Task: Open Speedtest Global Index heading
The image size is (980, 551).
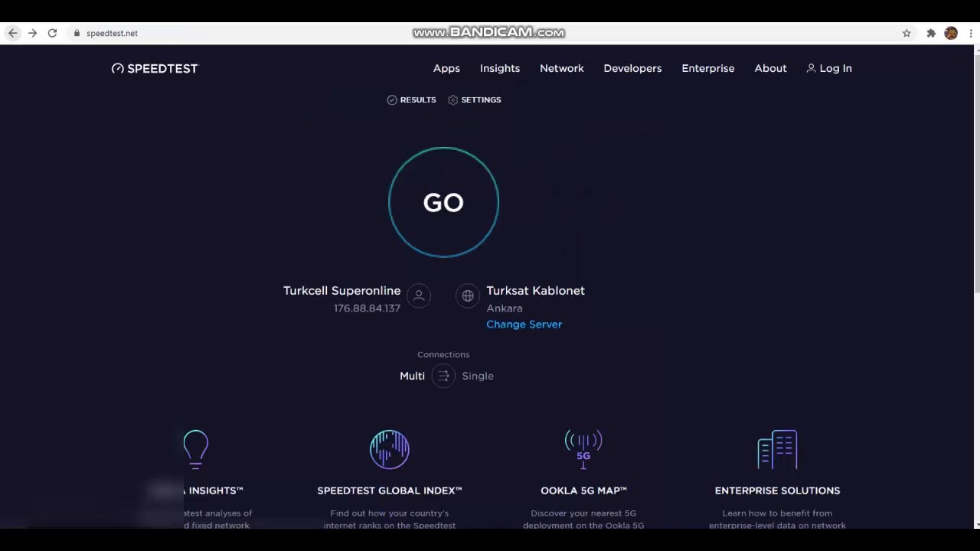Action: [x=390, y=490]
